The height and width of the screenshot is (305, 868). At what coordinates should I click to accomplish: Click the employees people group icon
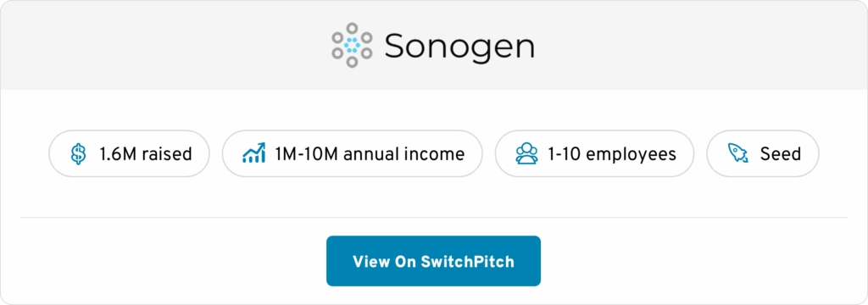(x=526, y=153)
